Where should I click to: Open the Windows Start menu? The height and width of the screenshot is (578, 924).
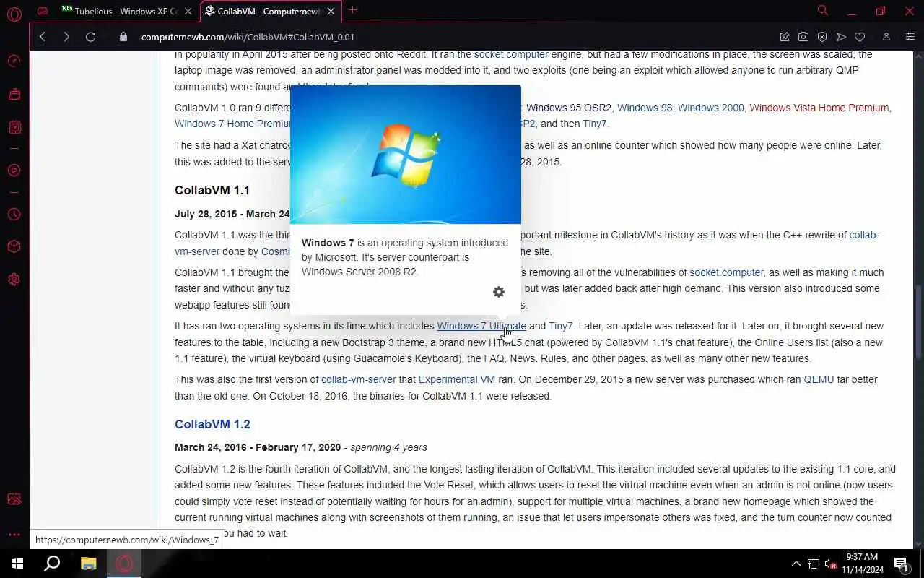click(x=17, y=564)
